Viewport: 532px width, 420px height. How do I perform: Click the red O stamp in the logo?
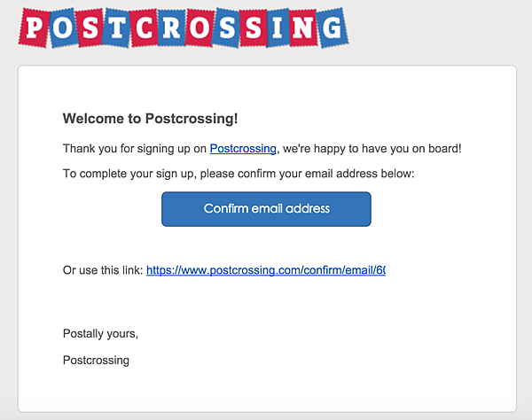199,27
